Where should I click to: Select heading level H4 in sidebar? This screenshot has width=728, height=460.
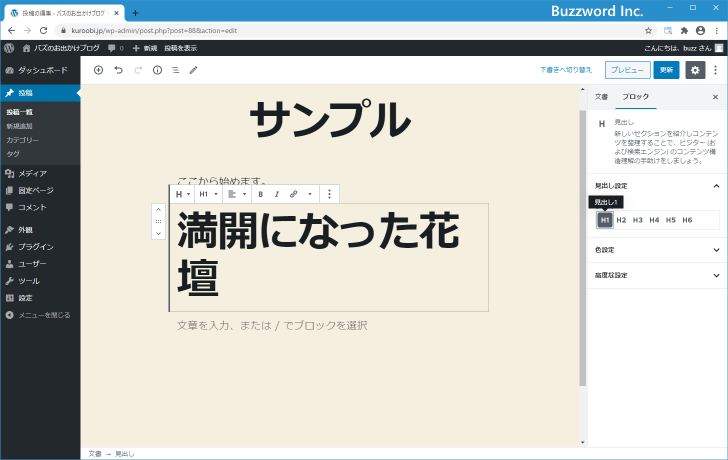click(x=654, y=220)
